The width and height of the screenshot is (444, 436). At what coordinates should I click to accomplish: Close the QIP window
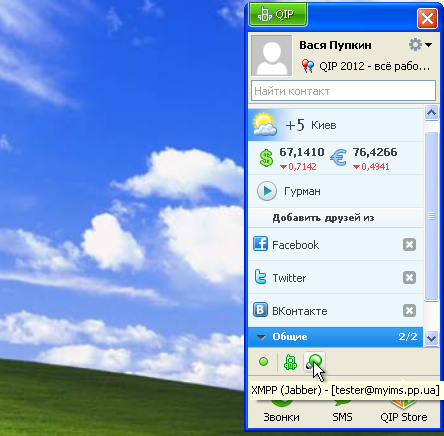427,18
